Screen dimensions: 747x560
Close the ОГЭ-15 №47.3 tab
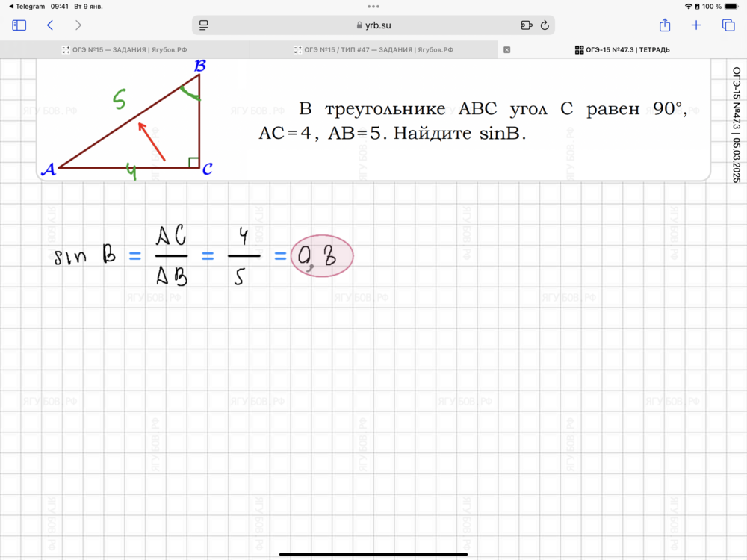pyautogui.click(x=507, y=50)
